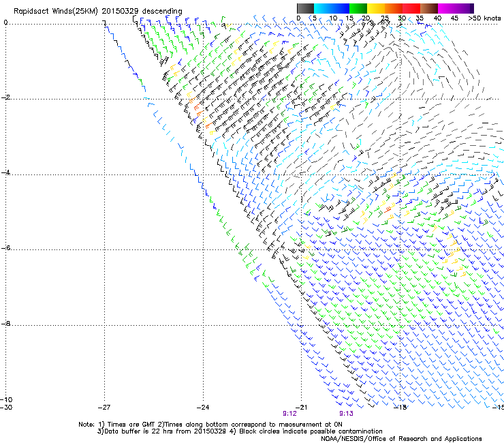Click the '45' legend scale label

454,18
